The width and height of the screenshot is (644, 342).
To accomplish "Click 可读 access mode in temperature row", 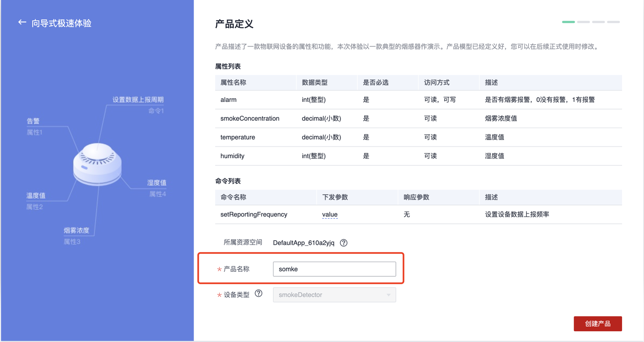I will coord(430,137).
